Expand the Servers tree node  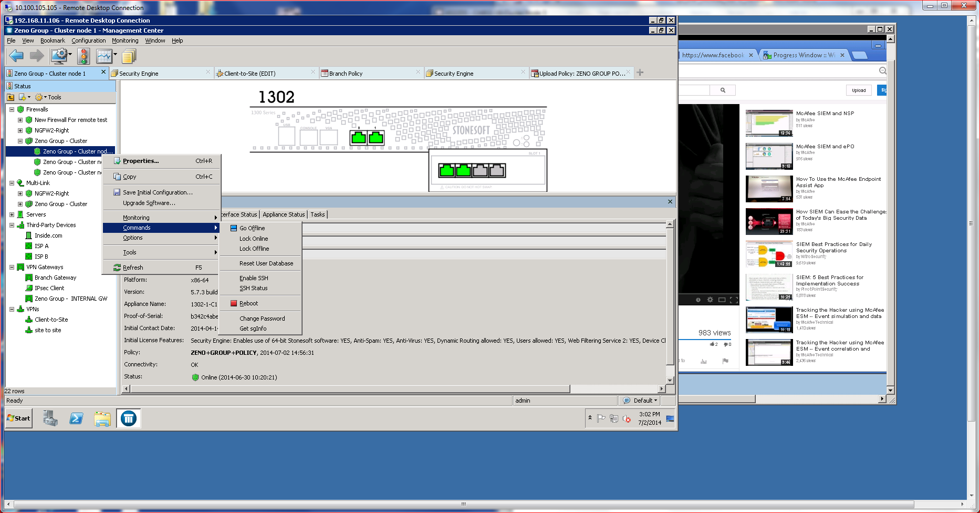(12, 214)
